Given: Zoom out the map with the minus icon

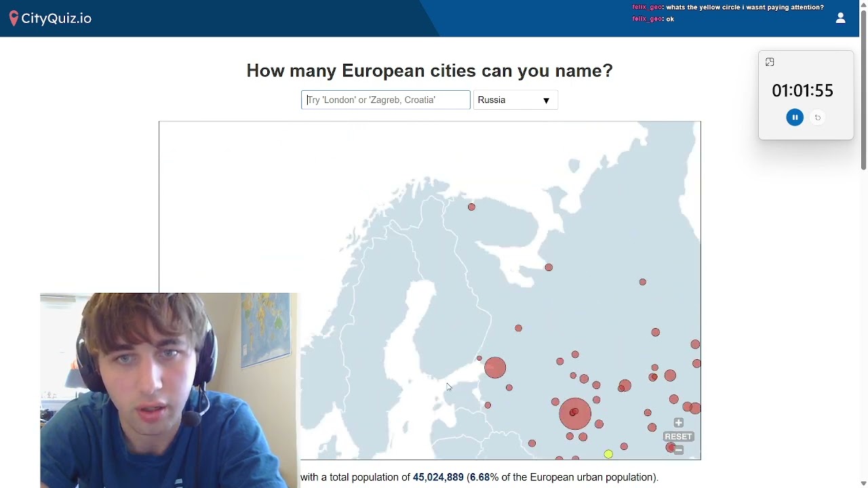Looking at the screenshot, I should click(x=678, y=450).
